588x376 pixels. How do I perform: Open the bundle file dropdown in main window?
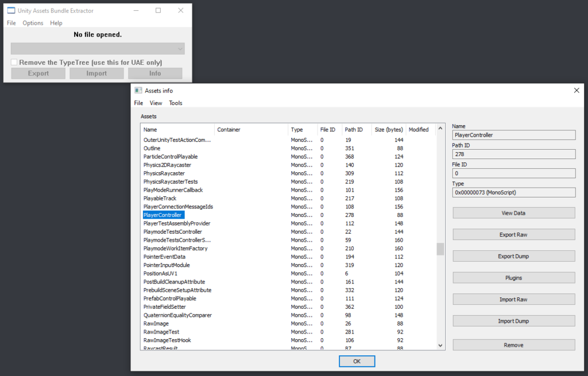pos(98,48)
